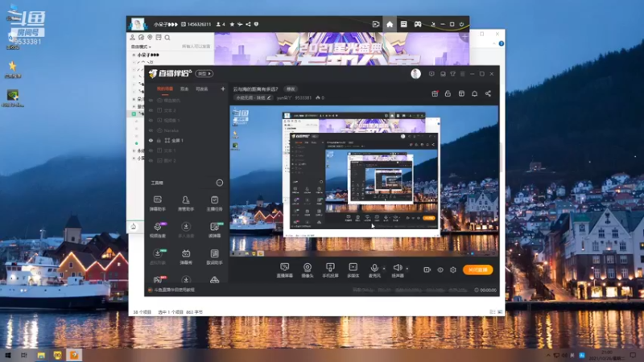Open the user avatar in 直播伴侣 title bar
Screen dimensions: 644x362
coord(415,73)
